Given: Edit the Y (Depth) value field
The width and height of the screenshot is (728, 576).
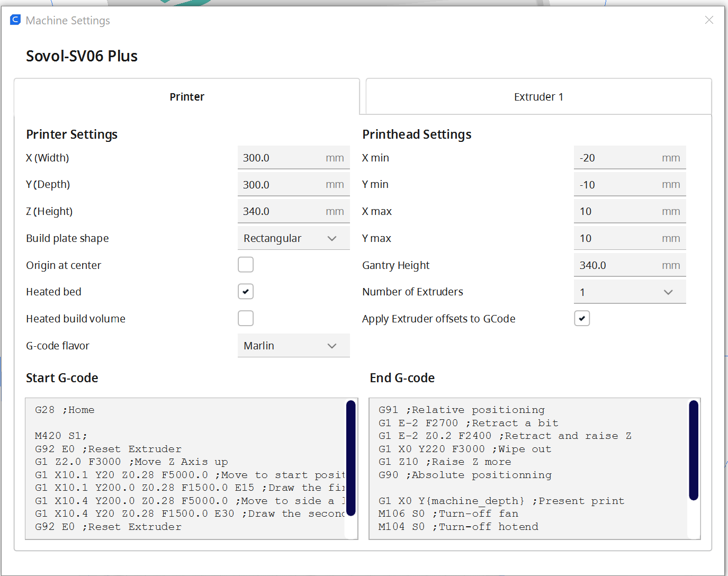Looking at the screenshot, I should coord(281,185).
